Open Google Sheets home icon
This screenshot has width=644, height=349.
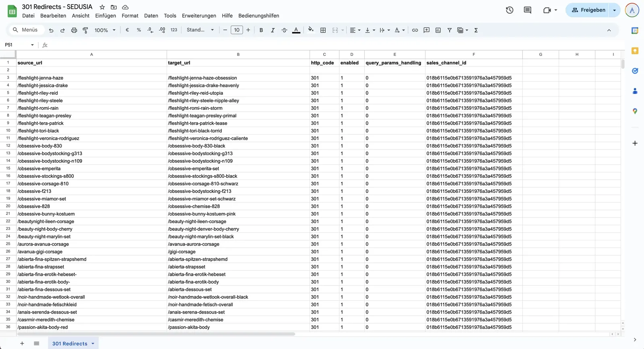[x=12, y=11]
